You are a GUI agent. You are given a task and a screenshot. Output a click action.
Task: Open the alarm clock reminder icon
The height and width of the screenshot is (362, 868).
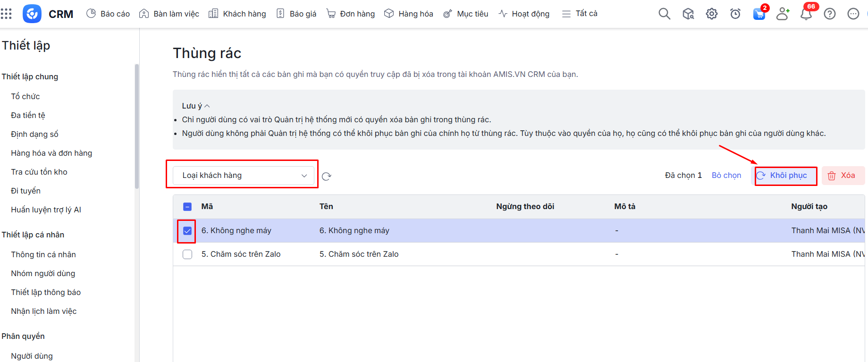tap(735, 14)
